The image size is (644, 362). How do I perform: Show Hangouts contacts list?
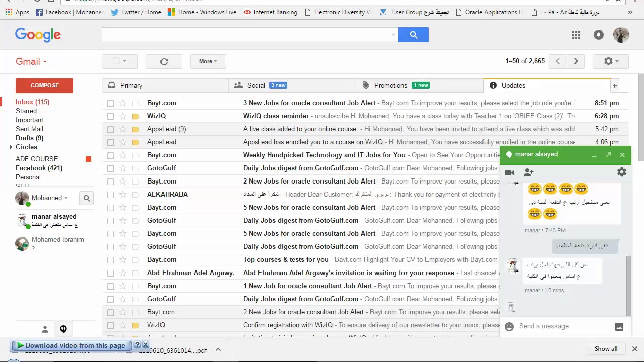point(45,329)
